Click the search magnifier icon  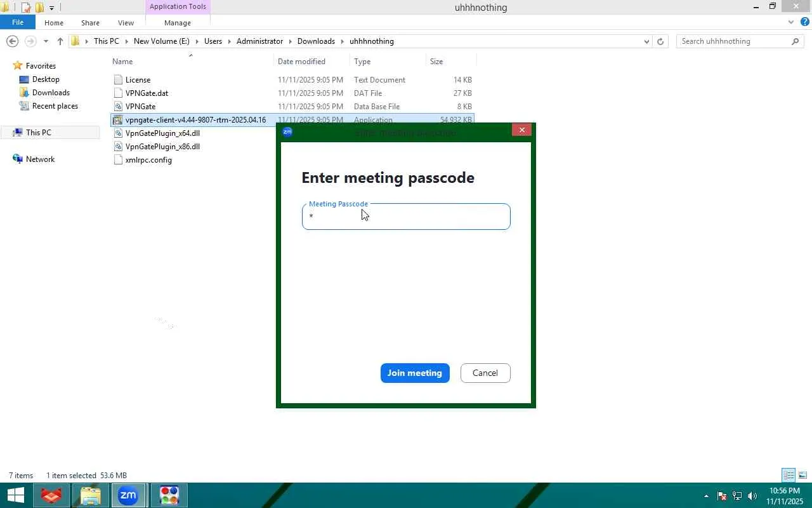(795, 41)
